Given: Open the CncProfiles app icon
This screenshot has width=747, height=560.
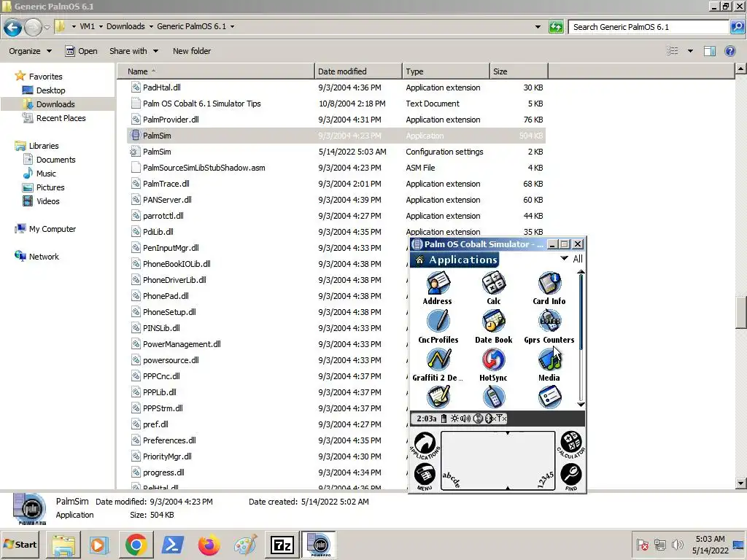Looking at the screenshot, I should [438, 327].
